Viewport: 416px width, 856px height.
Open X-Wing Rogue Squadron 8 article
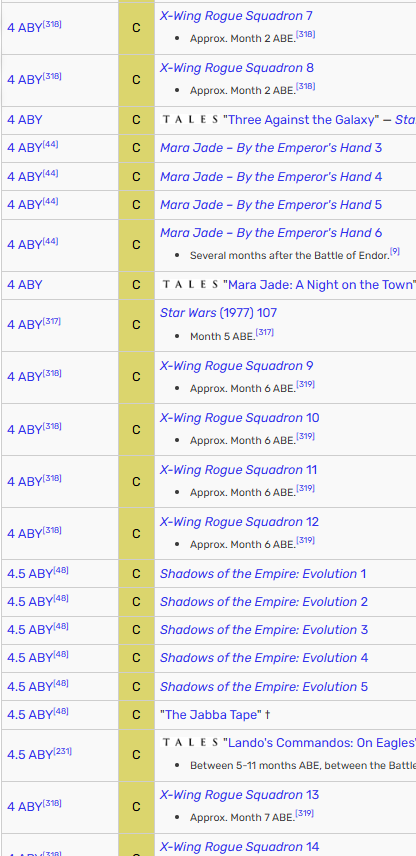pos(236,68)
